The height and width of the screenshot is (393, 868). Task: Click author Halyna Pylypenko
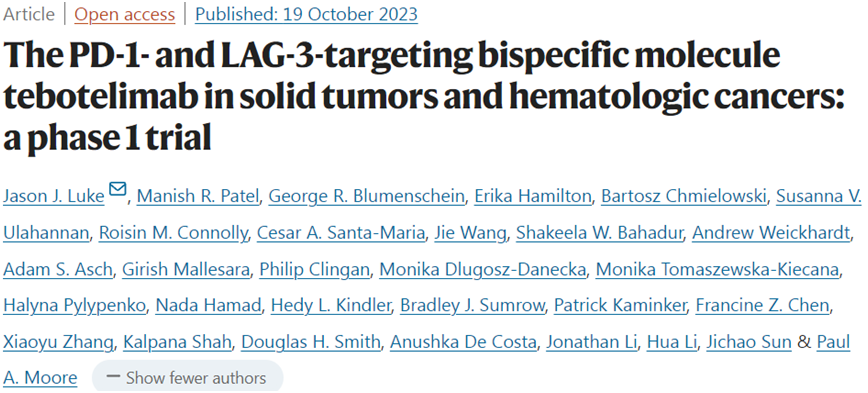click(x=74, y=306)
